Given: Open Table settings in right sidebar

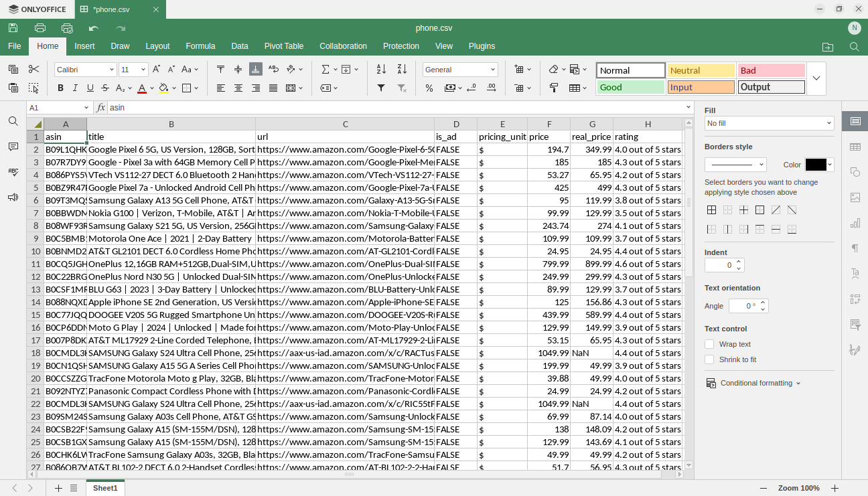Looking at the screenshot, I should [x=855, y=147].
